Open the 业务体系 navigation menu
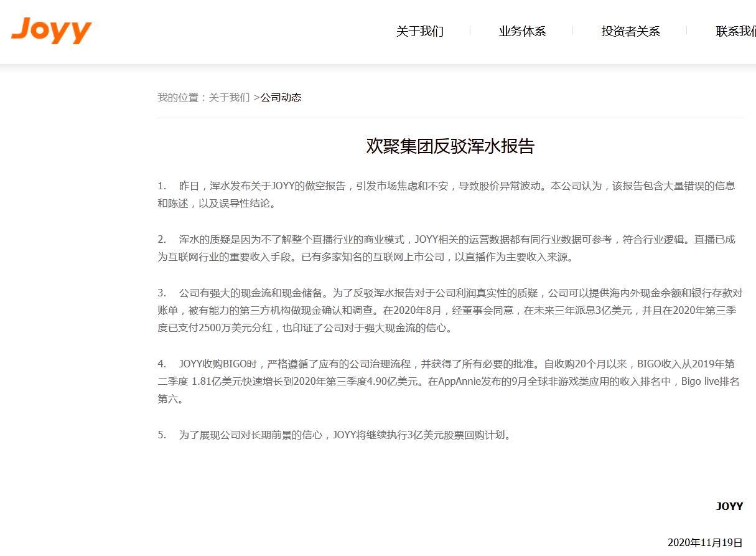This screenshot has width=756, height=556. (x=522, y=31)
